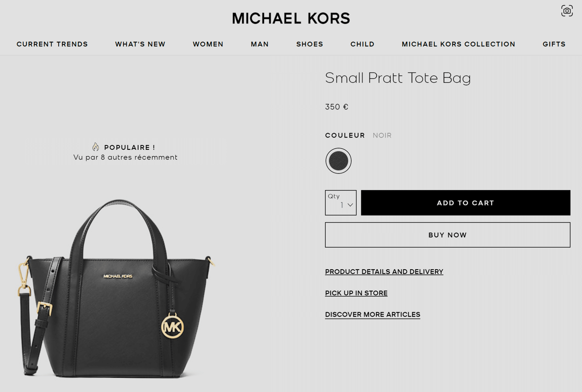Open Pick Up In Store link
The width and height of the screenshot is (582, 392).
tap(356, 293)
